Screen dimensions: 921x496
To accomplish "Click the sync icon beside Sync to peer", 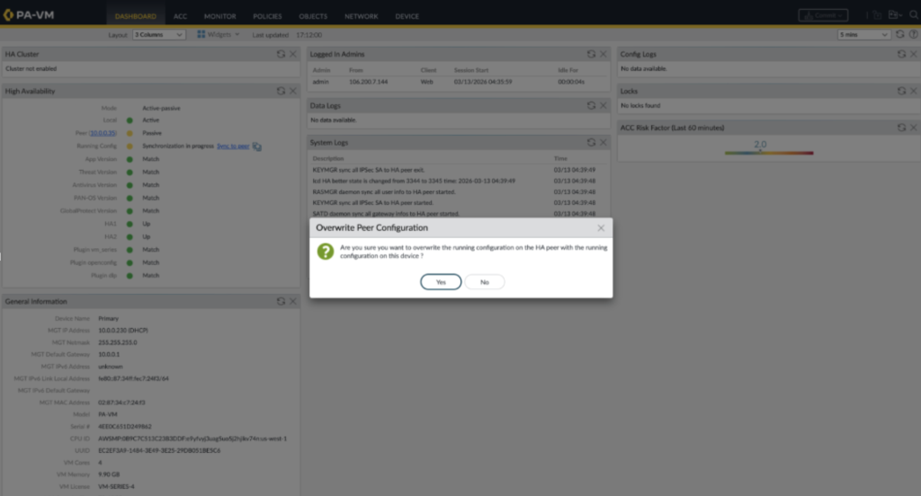I will click(x=257, y=146).
